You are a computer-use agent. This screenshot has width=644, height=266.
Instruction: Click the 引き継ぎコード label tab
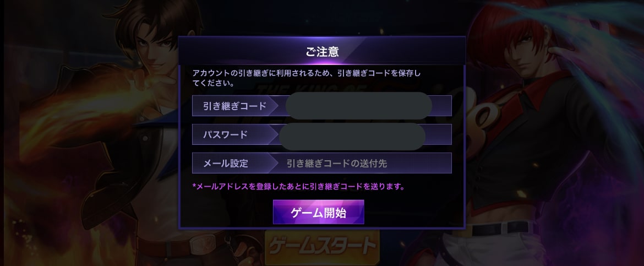235,106
